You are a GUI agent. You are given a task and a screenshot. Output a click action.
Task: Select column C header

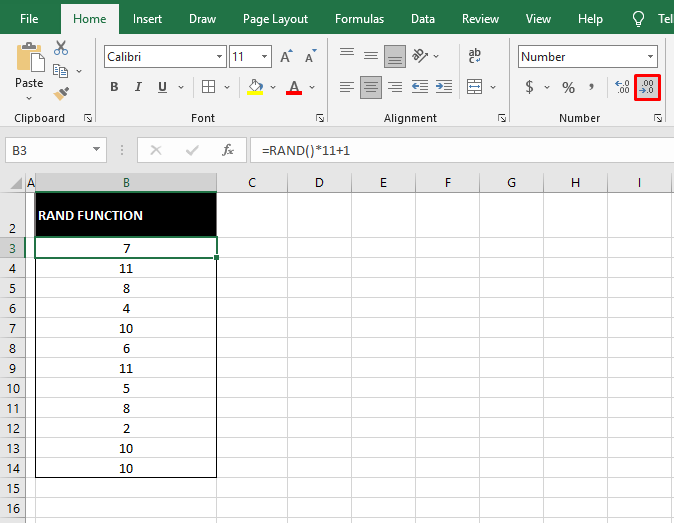(252, 183)
